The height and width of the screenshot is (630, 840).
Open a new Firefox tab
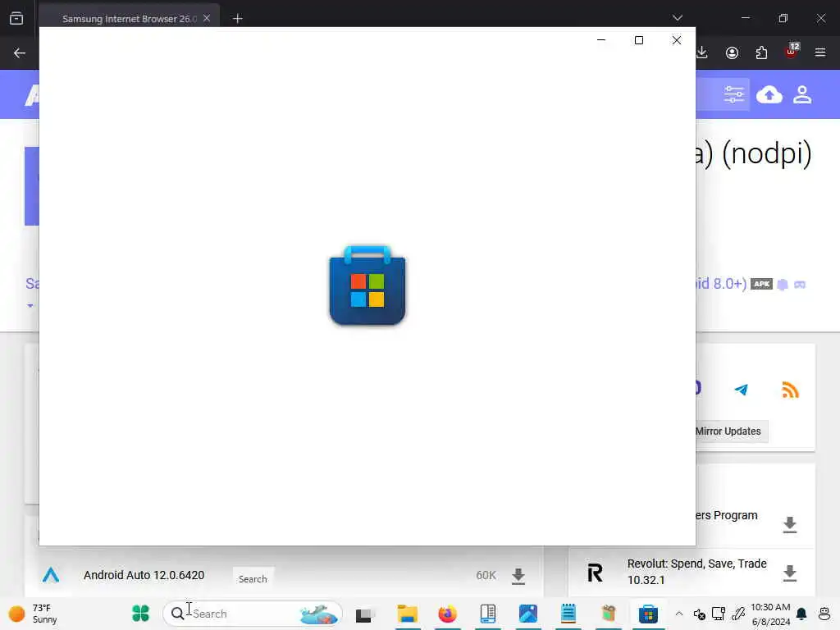238,19
